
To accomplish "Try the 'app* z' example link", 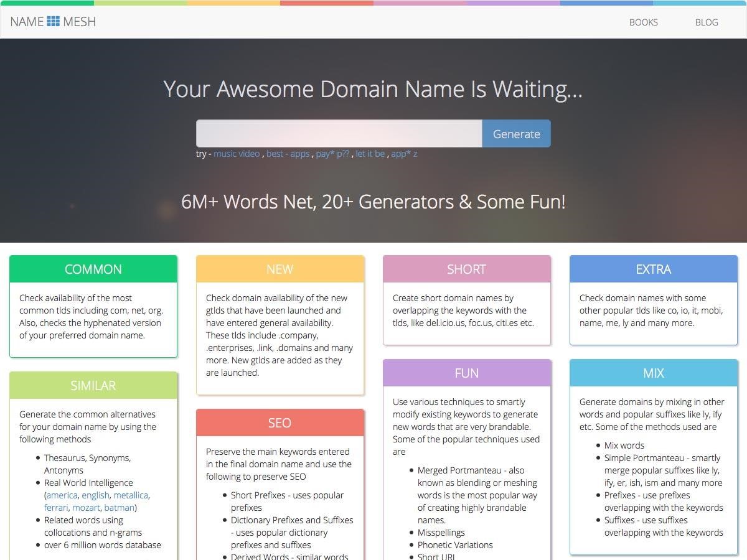I will [x=404, y=154].
